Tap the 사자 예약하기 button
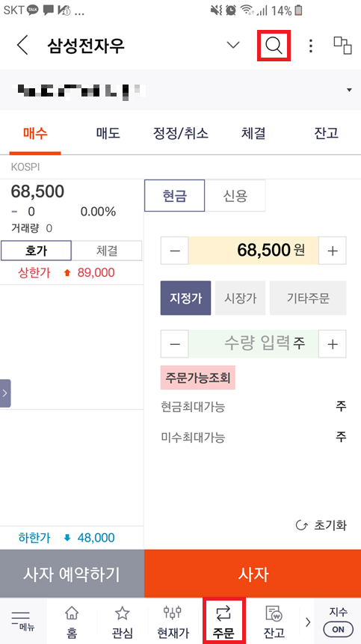 coord(72,574)
